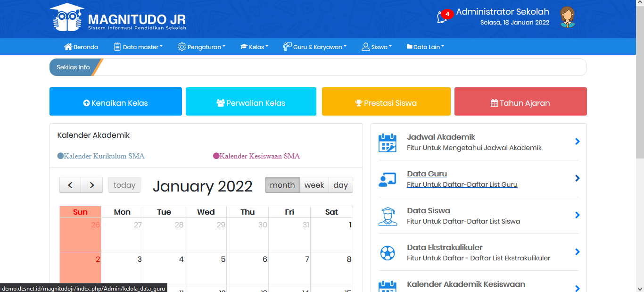Viewport: 644px width, 292px height.
Task: Click the Magnitudo JR owl logo
Action: click(67, 18)
